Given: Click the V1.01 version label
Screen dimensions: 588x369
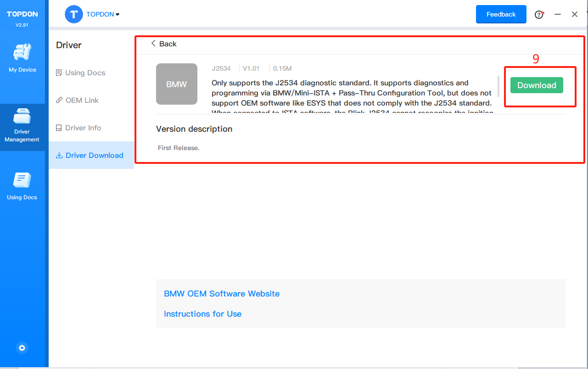Looking at the screenshot, I should click(x=251, y=68).
